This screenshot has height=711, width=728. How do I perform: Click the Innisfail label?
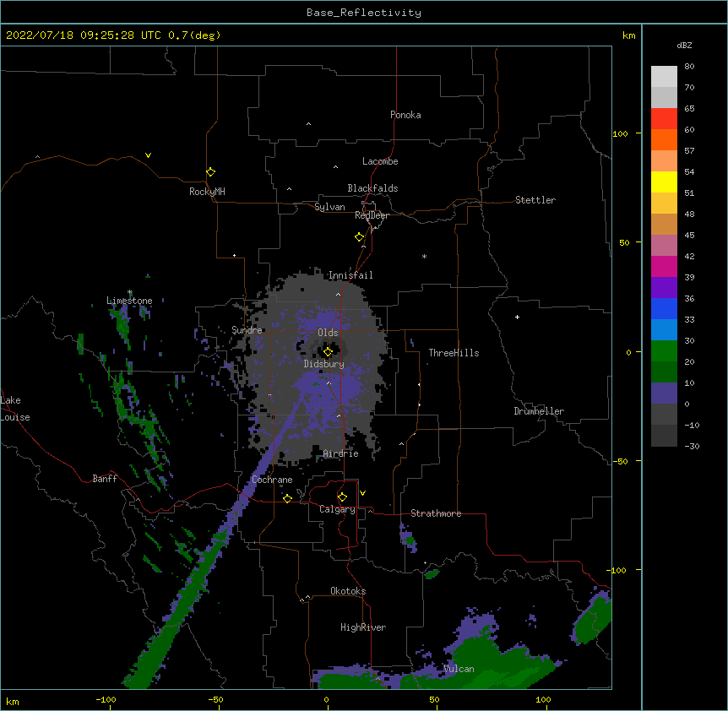tap(350, 275)
